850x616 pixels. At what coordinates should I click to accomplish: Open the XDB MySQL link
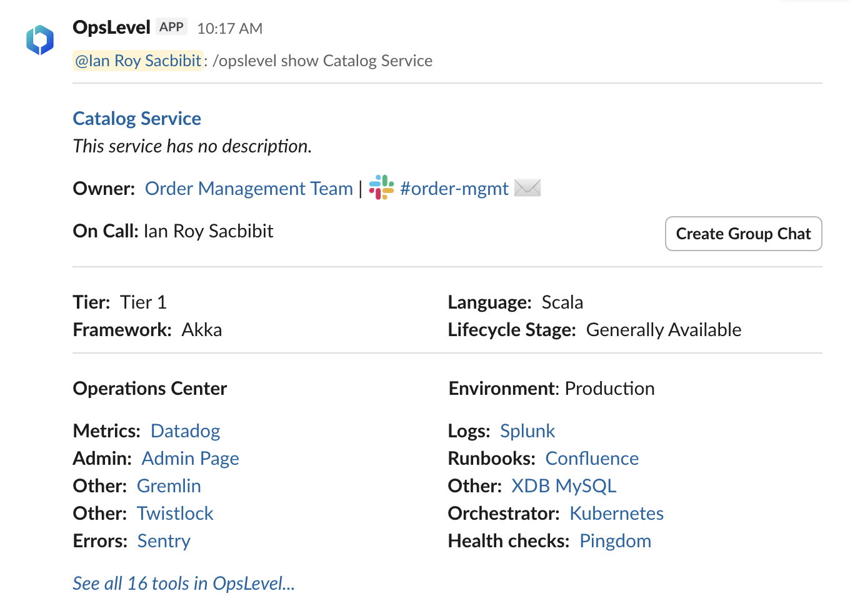coord(564,486)
